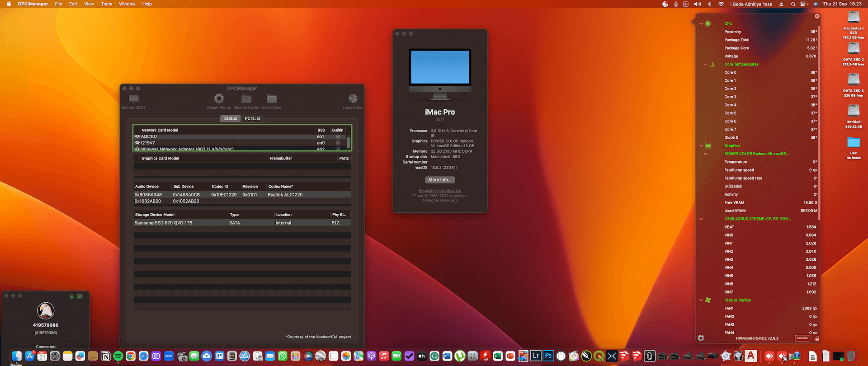
Task: Click the Fans or Pumps fan icon
Action: click(x=708, y=300)
